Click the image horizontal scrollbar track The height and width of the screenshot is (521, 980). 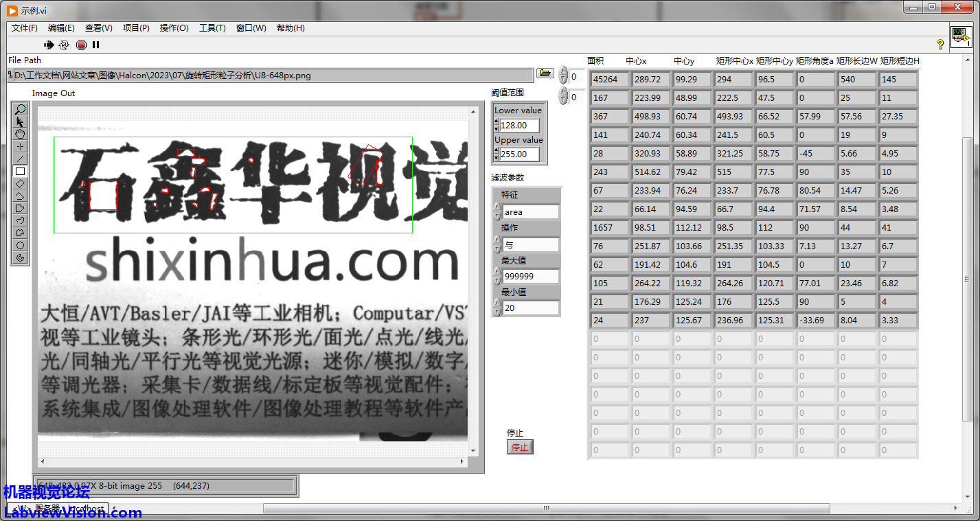253,461
